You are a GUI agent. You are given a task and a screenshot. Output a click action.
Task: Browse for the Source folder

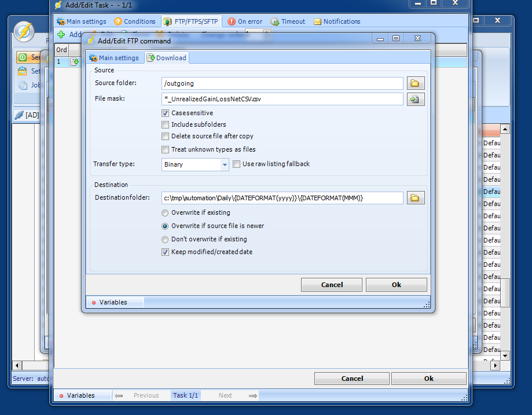[415, 83]
